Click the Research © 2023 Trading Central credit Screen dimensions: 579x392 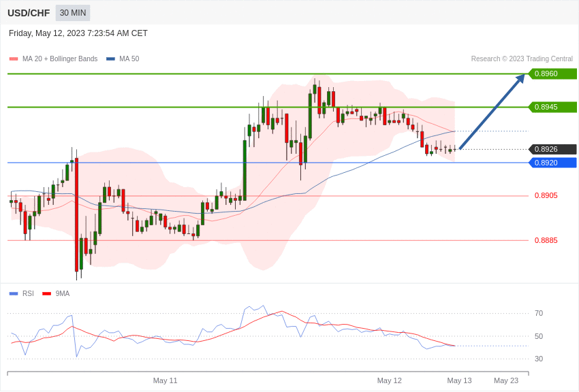click(522, 59)
